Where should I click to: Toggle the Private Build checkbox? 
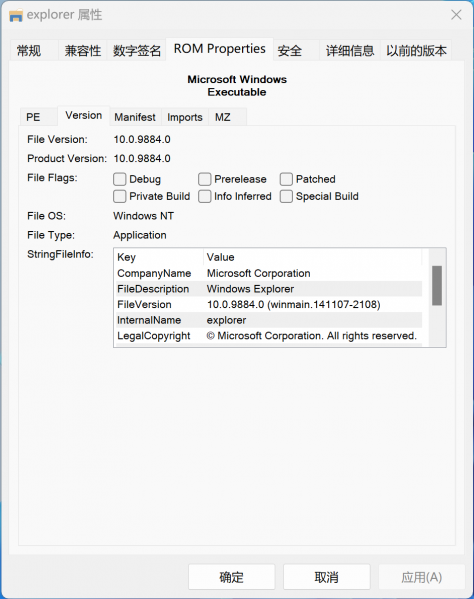point(120,196)
